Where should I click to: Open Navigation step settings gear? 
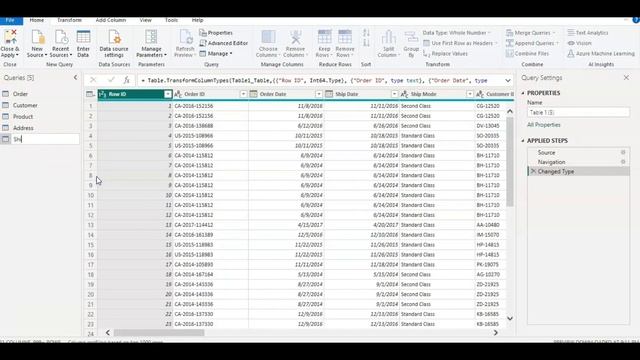[x=623, y=162]
